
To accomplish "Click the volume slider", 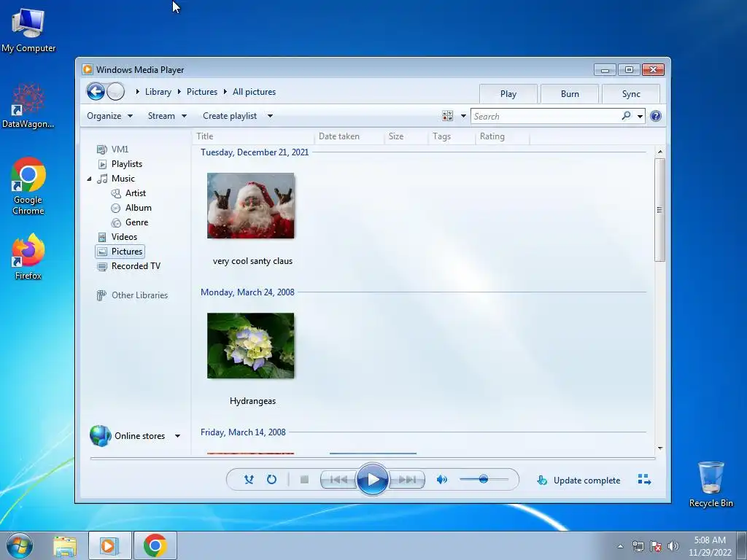I will pyautogui.click(x=484, y=479).
